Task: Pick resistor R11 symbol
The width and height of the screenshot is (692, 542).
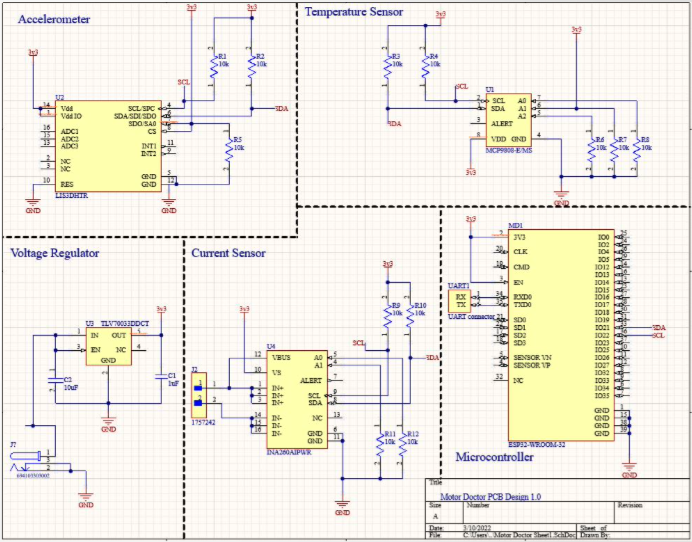Action: (x=380, y=444)
